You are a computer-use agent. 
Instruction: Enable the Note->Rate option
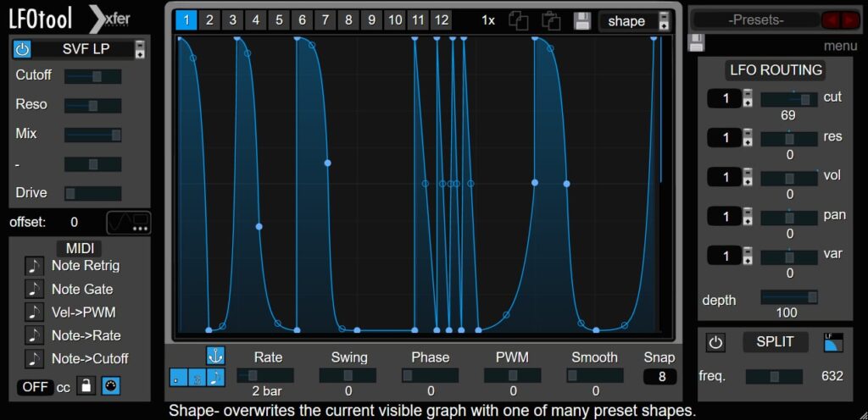34,335
